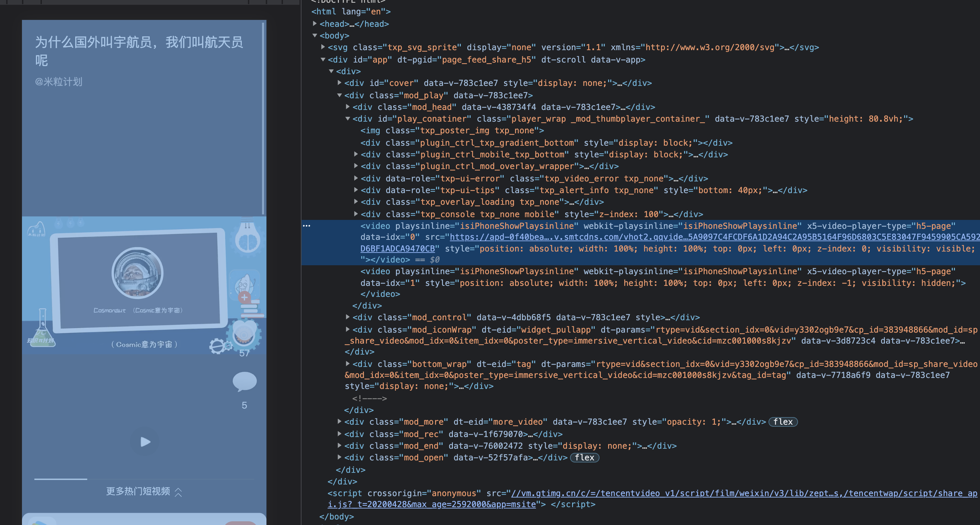Screen dimensions: 980x525
Task: Open comments via the speech bubble icon
Action: pos(244,381)
